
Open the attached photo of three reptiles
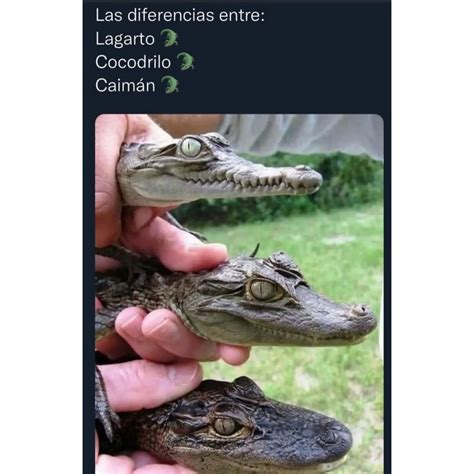click(239, 293)
